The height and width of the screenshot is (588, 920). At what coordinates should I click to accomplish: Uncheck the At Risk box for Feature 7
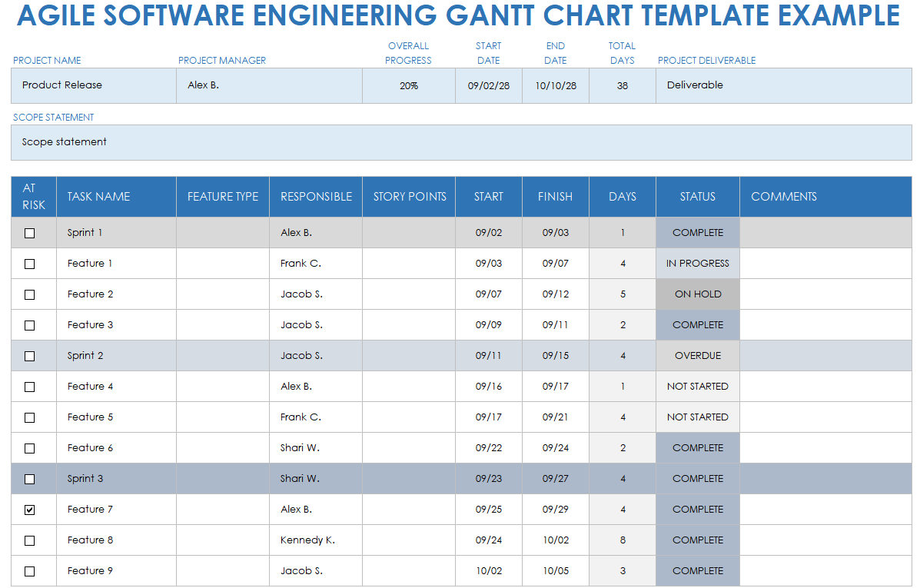[x=30, y=510]
